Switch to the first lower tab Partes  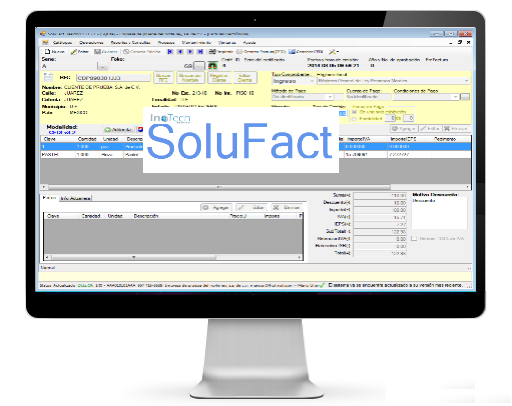[49, 198]
